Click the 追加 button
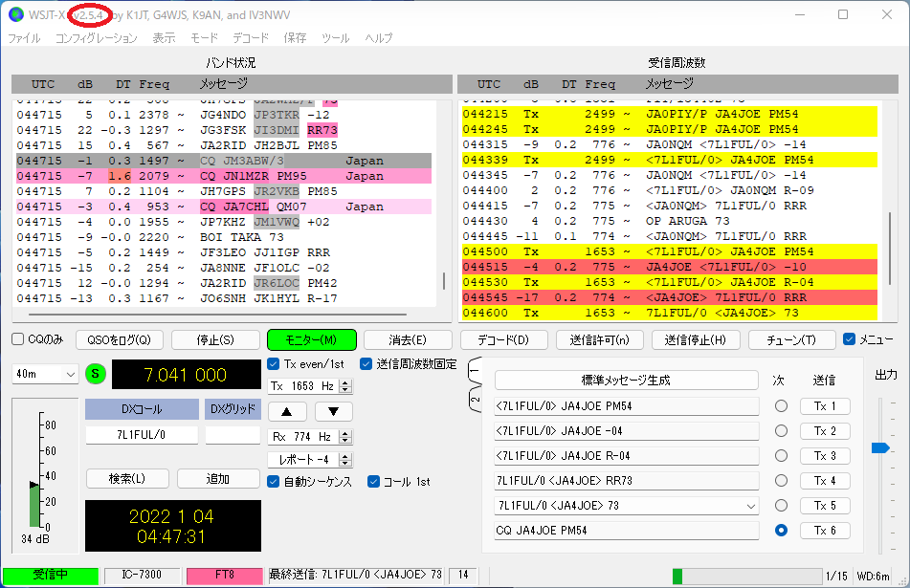Screen dimensions: 910x588 click(x=217, y=479)
